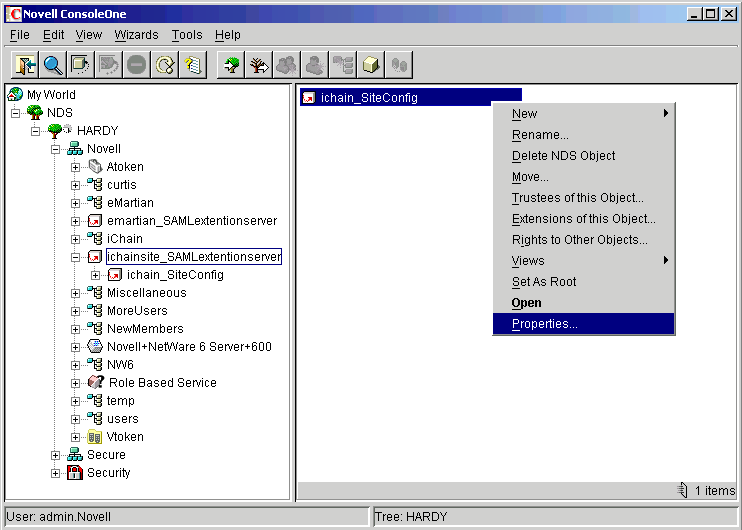The width and height of the screenshot is (742, 530).
Task: Choose Properties... from the context menu
Action: [x=544, y=324]
